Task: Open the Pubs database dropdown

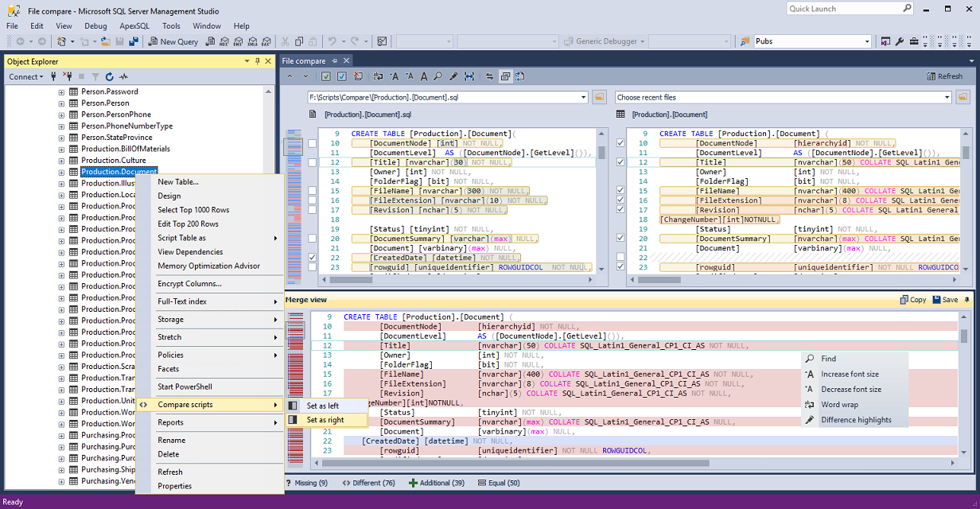Action: point(867,41)
